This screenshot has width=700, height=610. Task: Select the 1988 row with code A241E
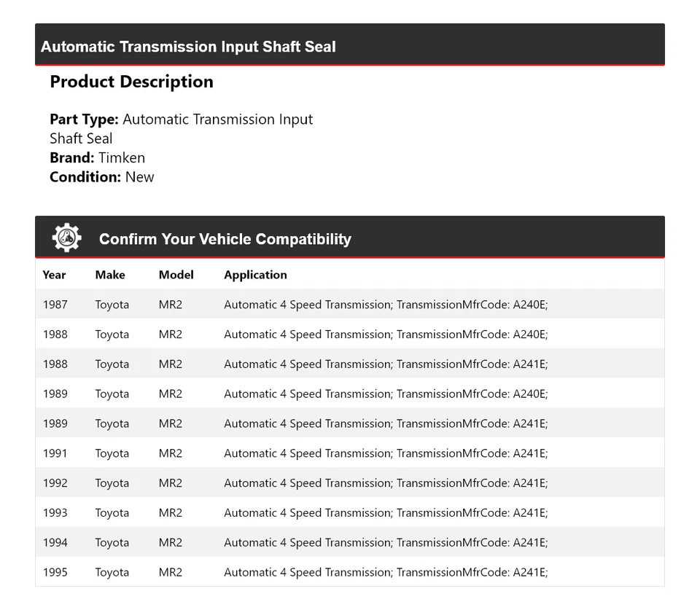(x=349, y=364)
